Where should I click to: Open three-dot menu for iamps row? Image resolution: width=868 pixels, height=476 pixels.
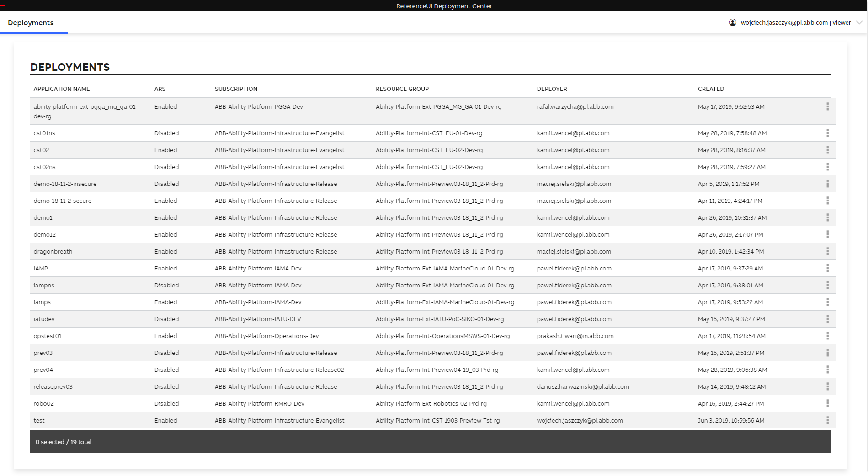(827, 302)
